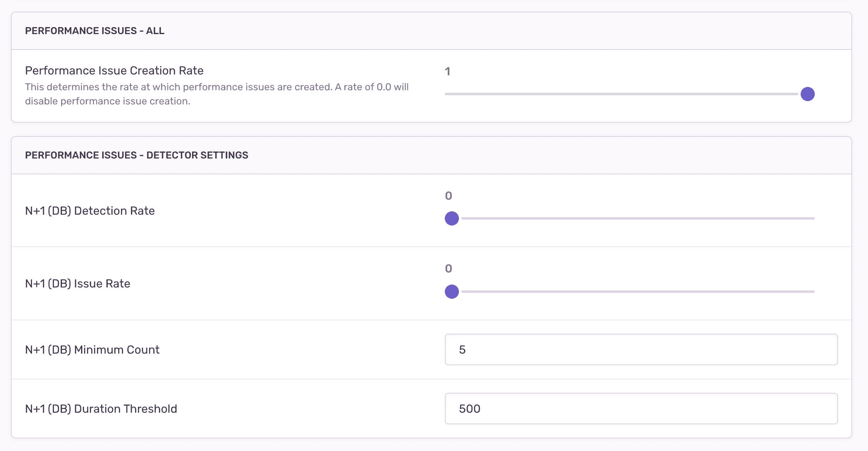
Task: Click middle of the Creation Rate slider track
Action: point(624,94)
